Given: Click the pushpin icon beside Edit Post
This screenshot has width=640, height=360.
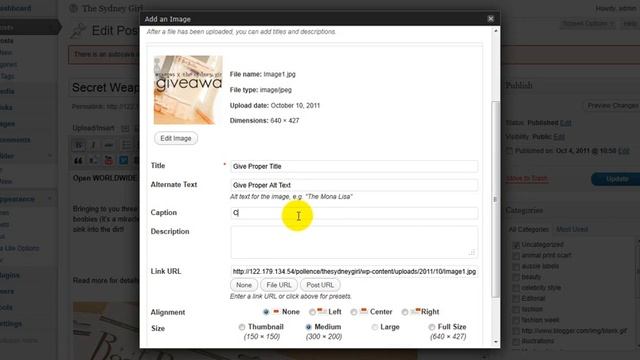Looking at the screenshot, I should pyautogui.click(x=78, y=31).
